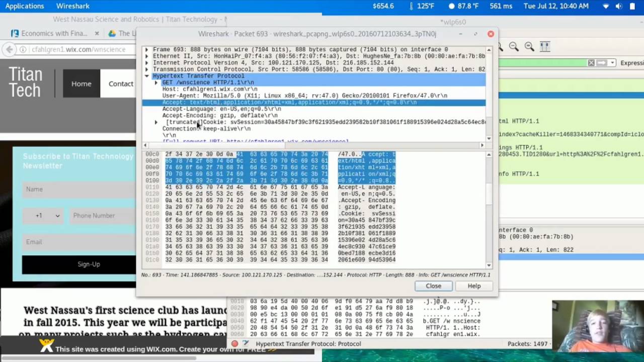Click the Help button in packet dialog
644x362 pixels.
(x=474, y=286)
